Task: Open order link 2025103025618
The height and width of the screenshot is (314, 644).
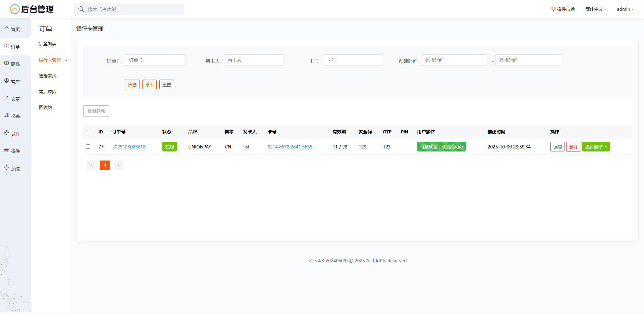Action: pyautogui.click(x=129, y=147)
